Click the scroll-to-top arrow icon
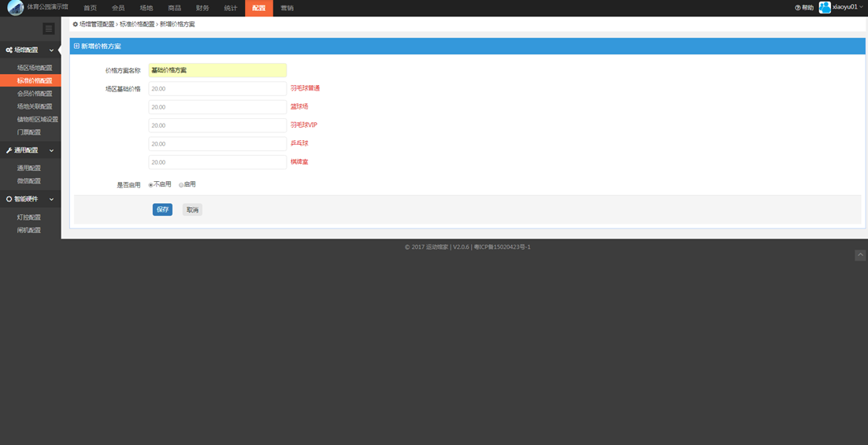 [860, 255]
